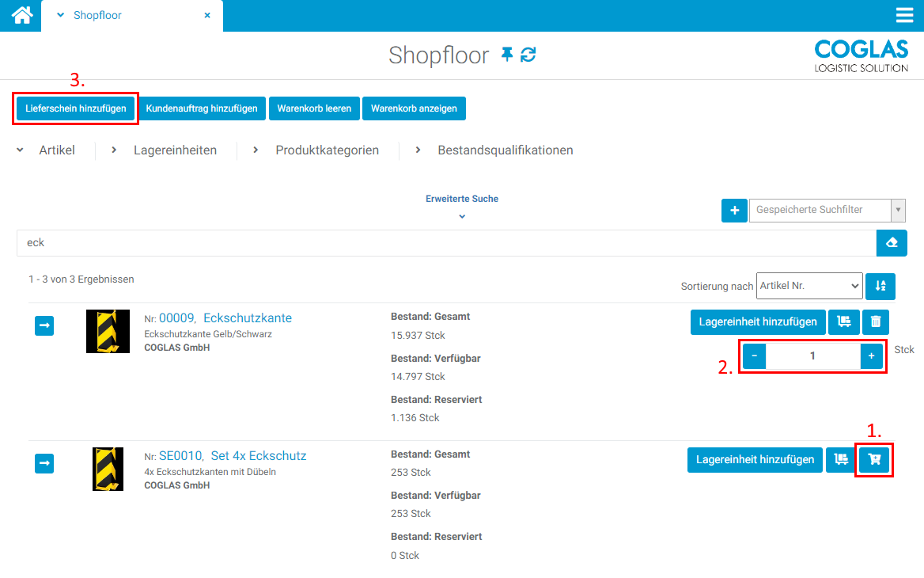Open details arrow for Set 4x Eckschutz
This screenshot has width=924, height=578.
44,463
